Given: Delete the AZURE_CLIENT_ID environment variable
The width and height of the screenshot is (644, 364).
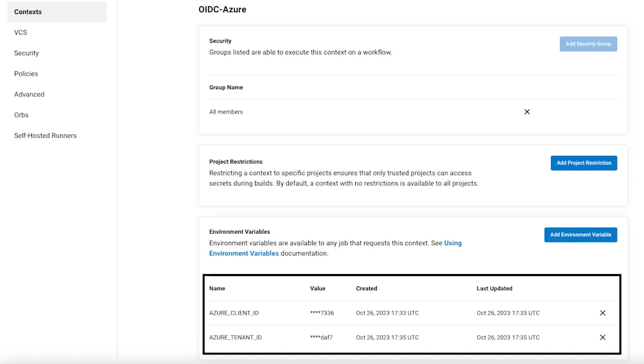Looking at the screenshot, I should point(602,313).
